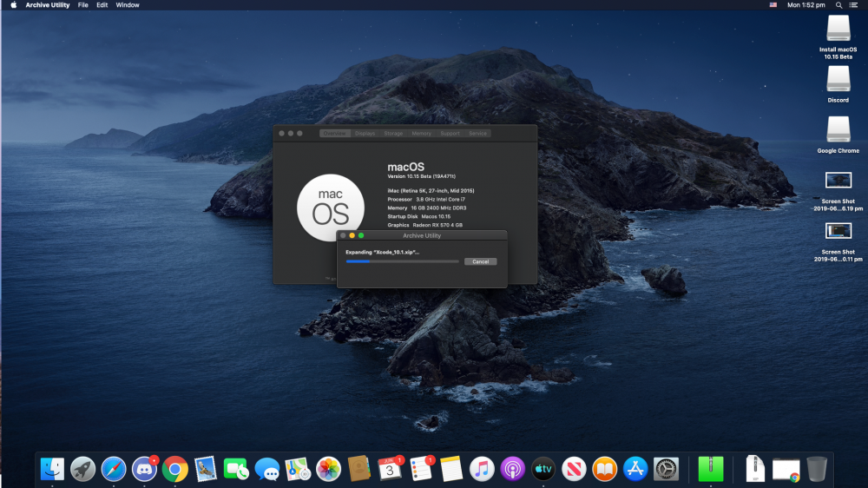Open App Store from the dock
868x488 pixels.
pyautogui.click(x=635, y=469)
